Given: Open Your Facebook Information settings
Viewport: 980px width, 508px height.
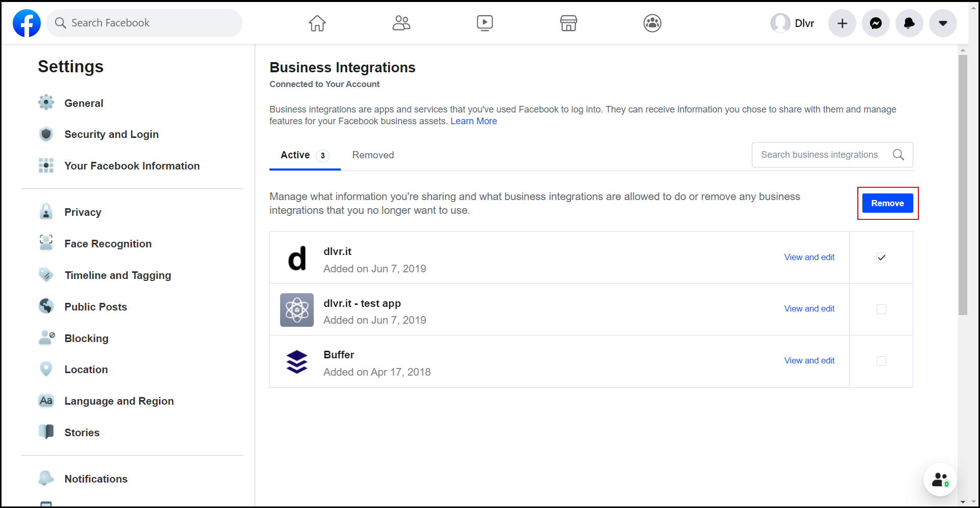Looking at the screenshot, I should point(132,166).
